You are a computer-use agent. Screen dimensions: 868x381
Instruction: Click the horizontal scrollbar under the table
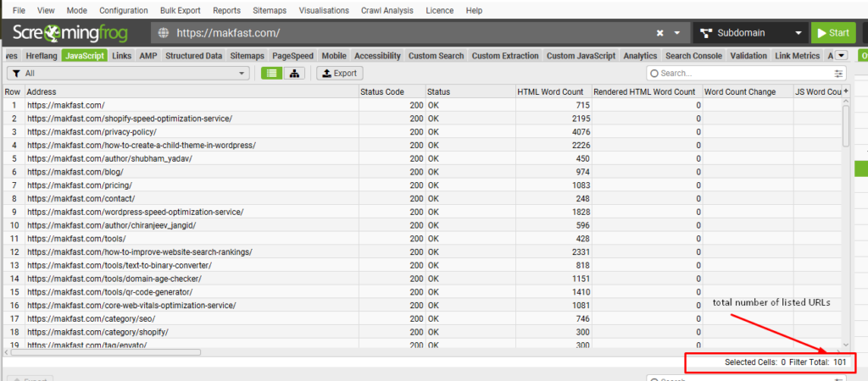105,351
